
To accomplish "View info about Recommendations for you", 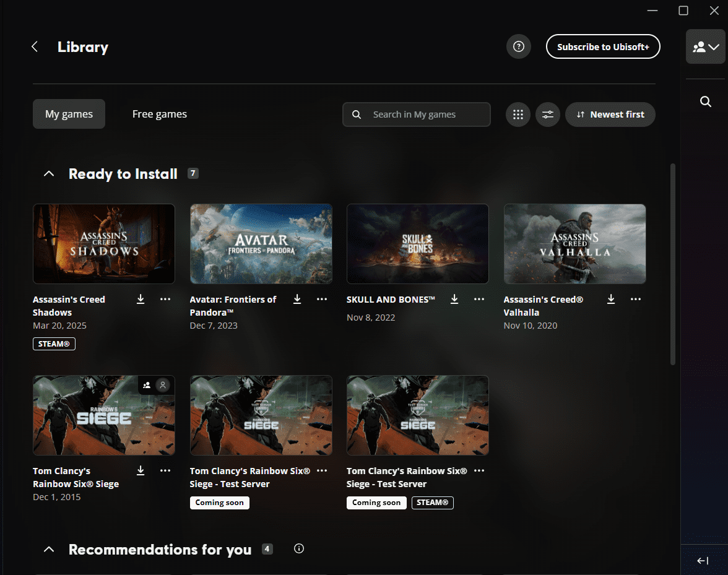I will point(299,548).
